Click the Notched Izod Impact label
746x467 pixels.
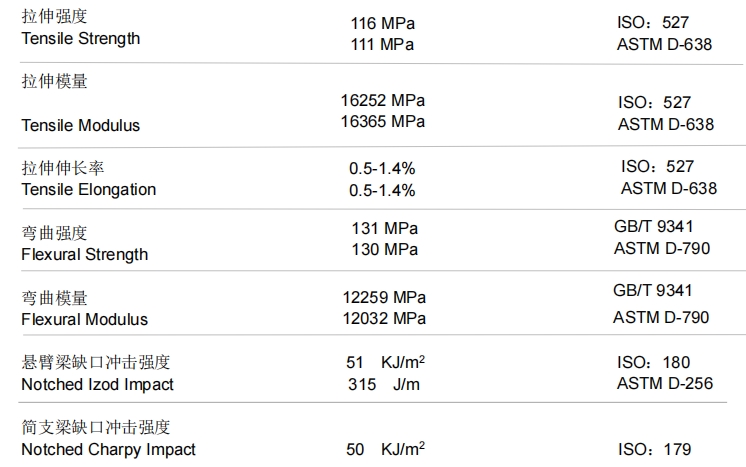tap(97, 384)
